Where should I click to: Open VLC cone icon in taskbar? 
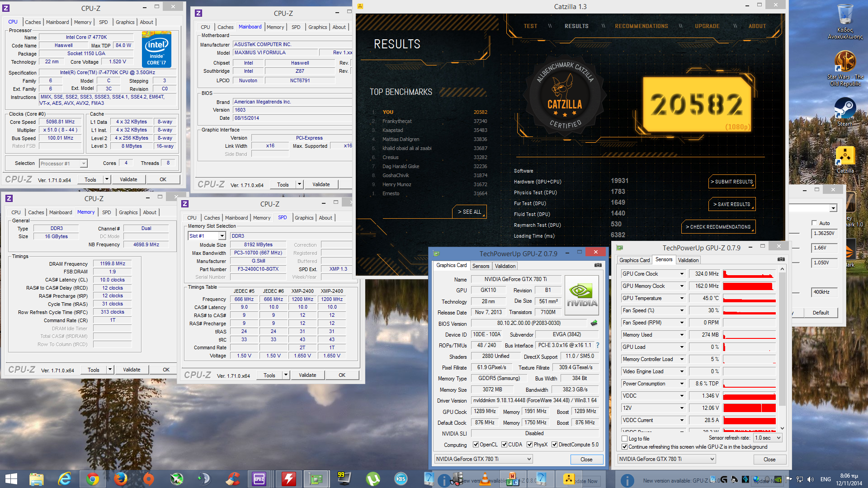coord(485,479)
